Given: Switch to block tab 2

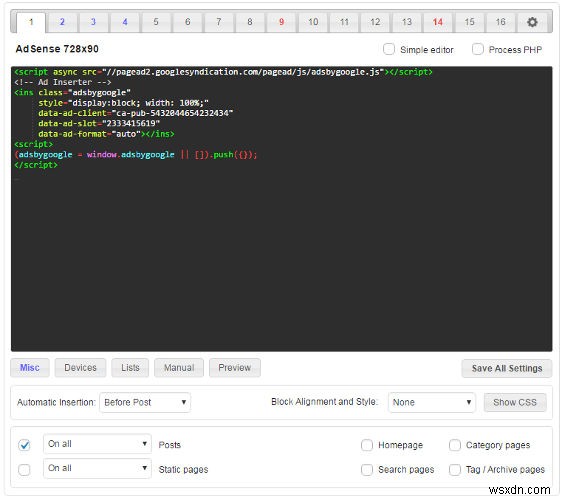Looking at the screenshot, I should (62, 22).
